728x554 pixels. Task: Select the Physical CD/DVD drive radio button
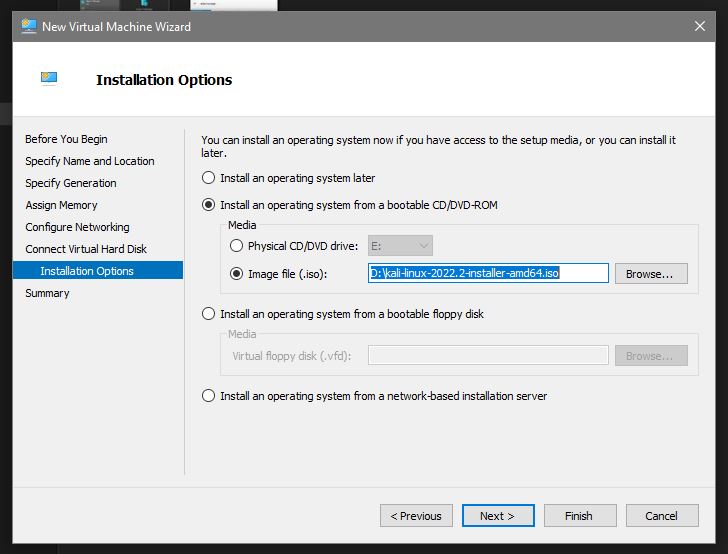coord(237,245)
